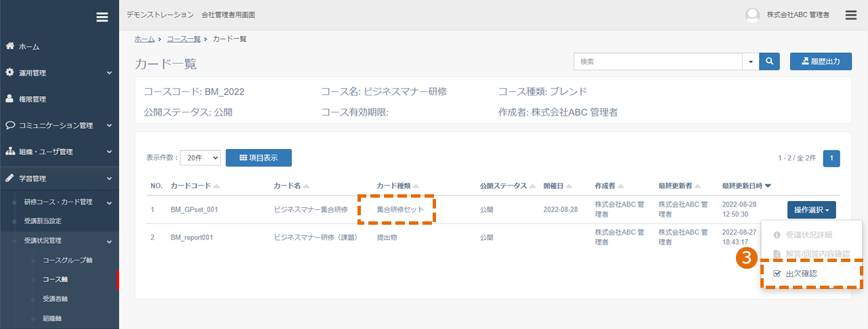Click the speech bubble コミュニケーション管理 icon
Screen dimensions: 868x329
[9, 125]
